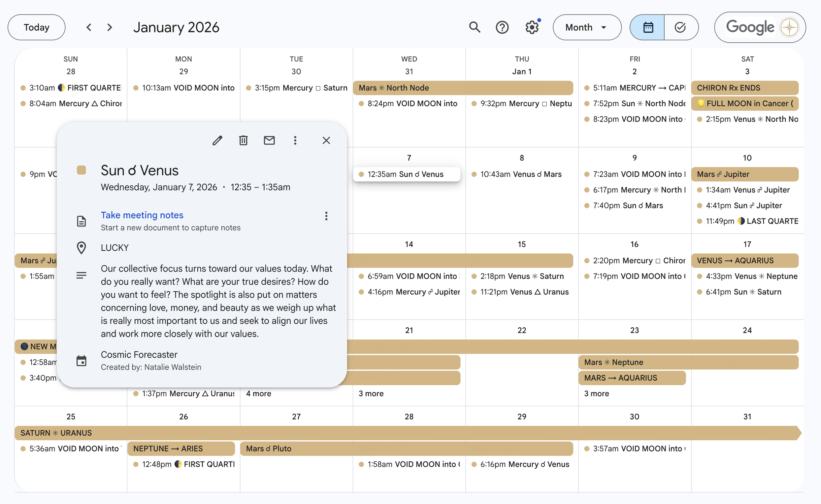The height and width of the screenshot is (504, 821).
Task: Open meeting notes options menu
Action: click(x=326, y=216)
